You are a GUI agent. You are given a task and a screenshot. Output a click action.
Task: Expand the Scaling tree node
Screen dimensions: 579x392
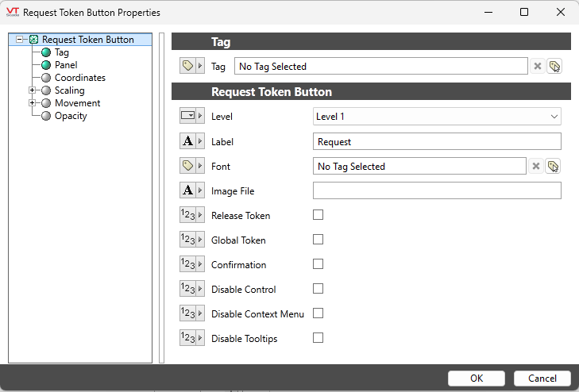33,90
